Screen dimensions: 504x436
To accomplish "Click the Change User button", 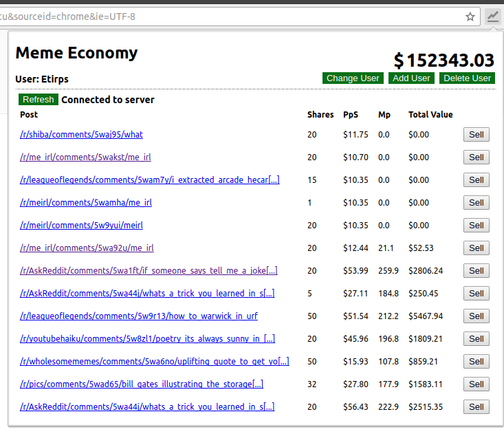I will point(353,78).
